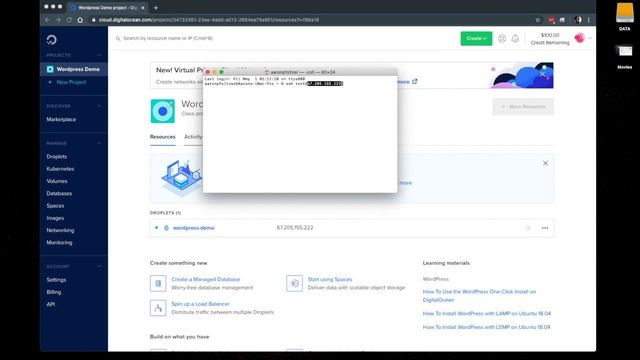Open Billing in sidebar

[x=54, y=292]
